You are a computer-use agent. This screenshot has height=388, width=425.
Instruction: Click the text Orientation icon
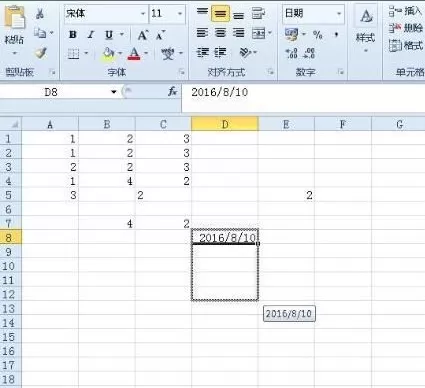coord(245,53)
